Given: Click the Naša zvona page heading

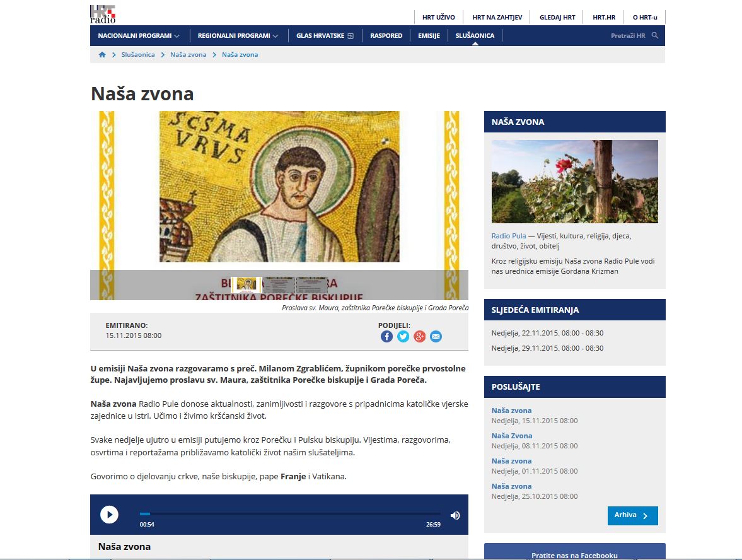Looking at the screenshot, I should coord(142,94).
